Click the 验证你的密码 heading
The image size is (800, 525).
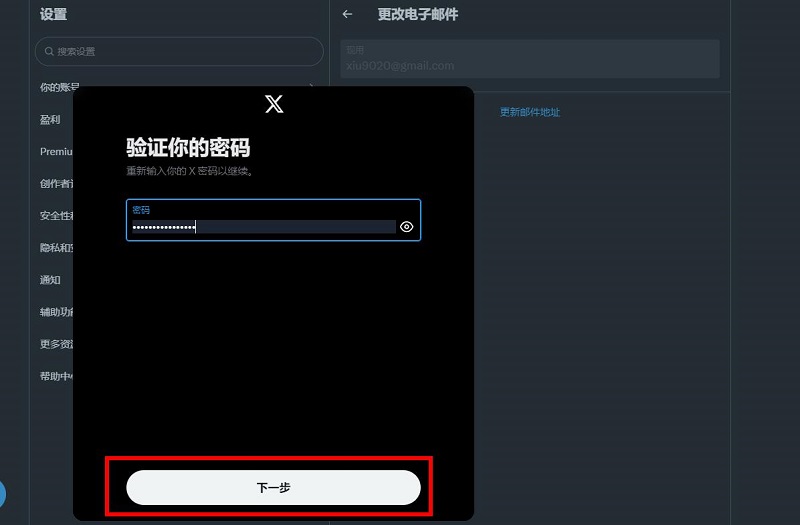pos(188,147)
